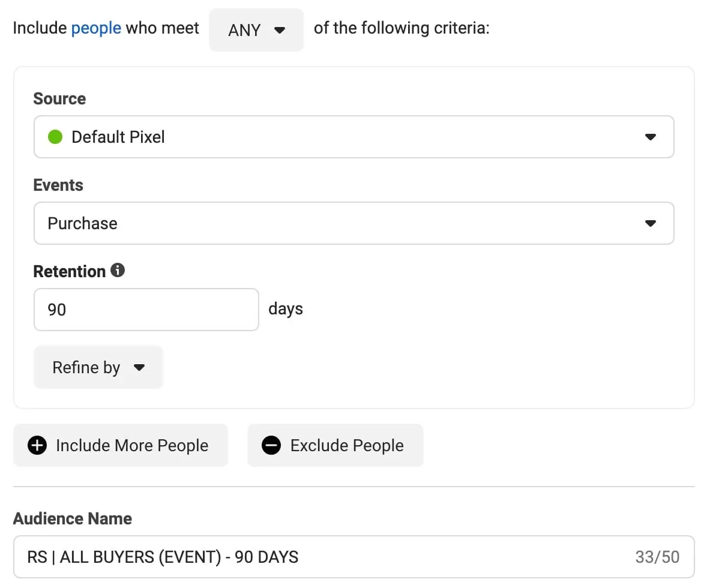The image size is (707, 588).
Task: Open the Source dropdown showing Default Pixel
Action: [x=353, y=137]
